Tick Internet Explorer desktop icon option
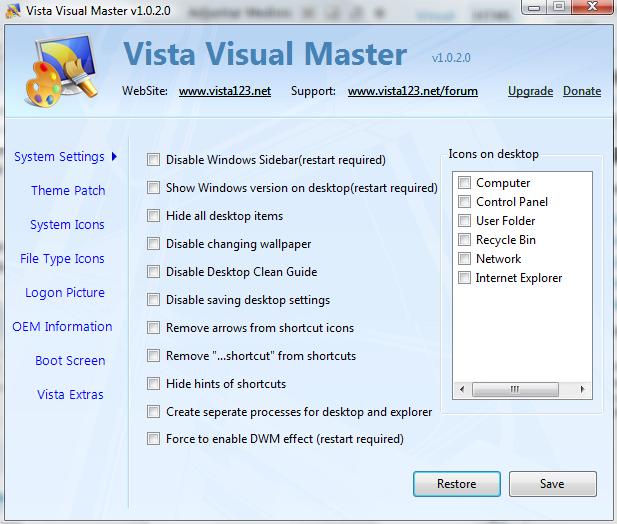This screenshot has height=524, width=617. (464, 278)
